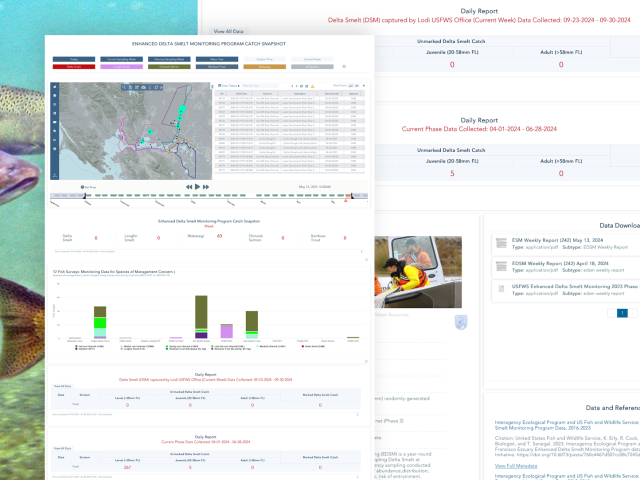Sort the table by the Date/Time column
The image size is (640, 480).
[241, 93]
